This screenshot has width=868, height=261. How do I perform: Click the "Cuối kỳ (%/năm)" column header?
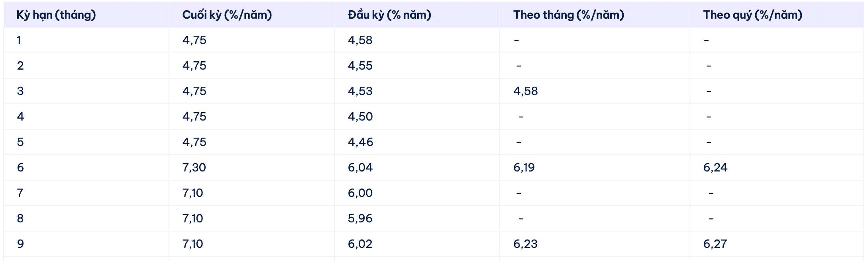[227, 15]
